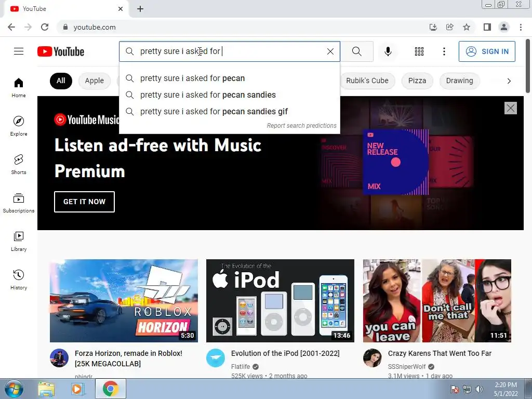This screenshot has width=532, height=399.
Task: Click the volume speaker tray icon
Action: [478, 389]
